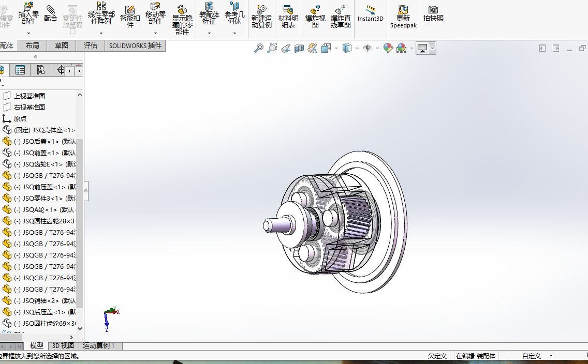
Task: Click New Motion Study (新建运动算例)
Action: coord(261,17)
